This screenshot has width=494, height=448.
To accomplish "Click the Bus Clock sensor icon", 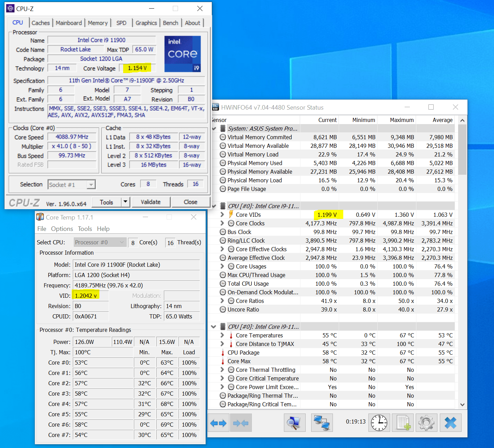I will click(223, 232).
